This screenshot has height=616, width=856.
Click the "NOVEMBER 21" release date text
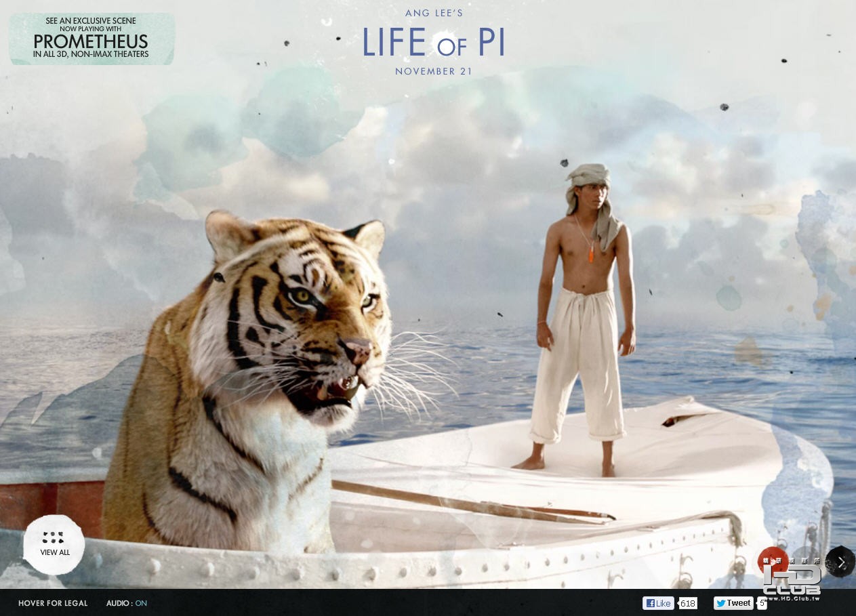(434, 71)
